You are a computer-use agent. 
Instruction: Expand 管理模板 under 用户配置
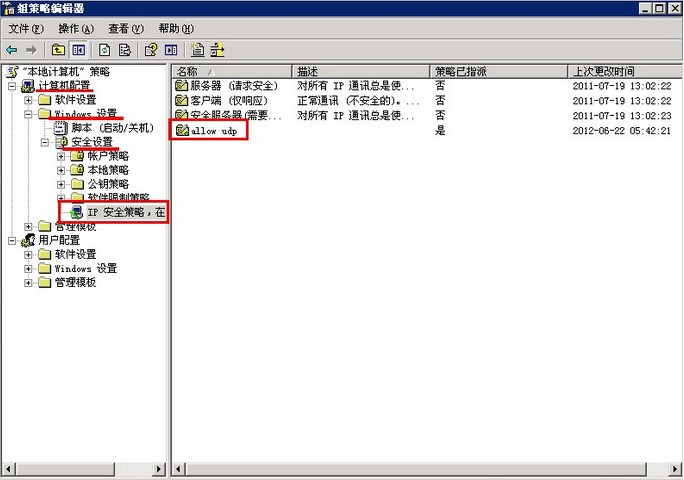tap(29, 283)
